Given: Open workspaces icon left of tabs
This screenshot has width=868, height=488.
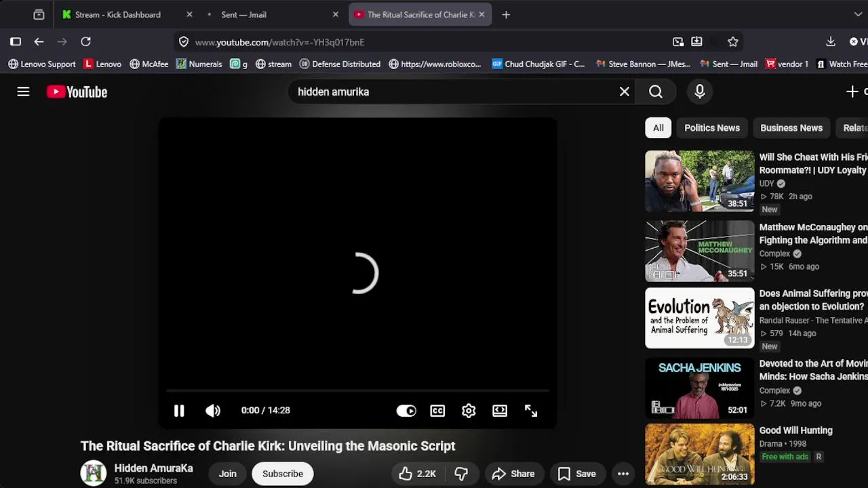Looking at the screenshot, I should pos(39,14).
